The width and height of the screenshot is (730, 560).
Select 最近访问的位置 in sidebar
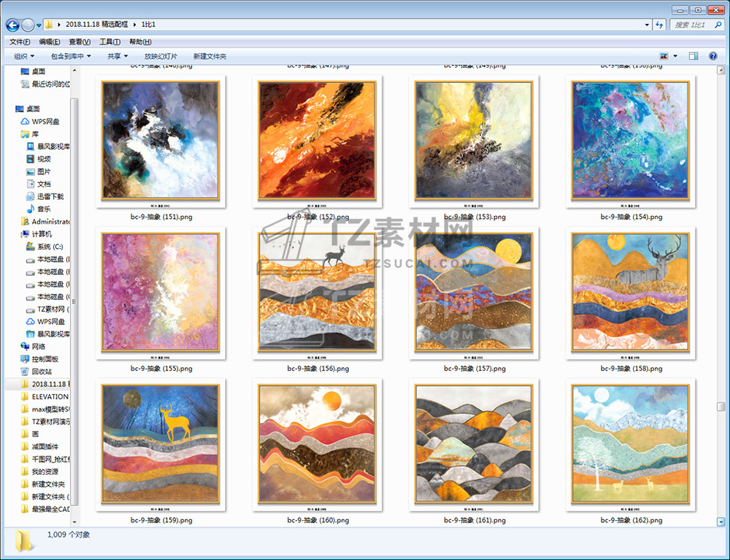45,84
